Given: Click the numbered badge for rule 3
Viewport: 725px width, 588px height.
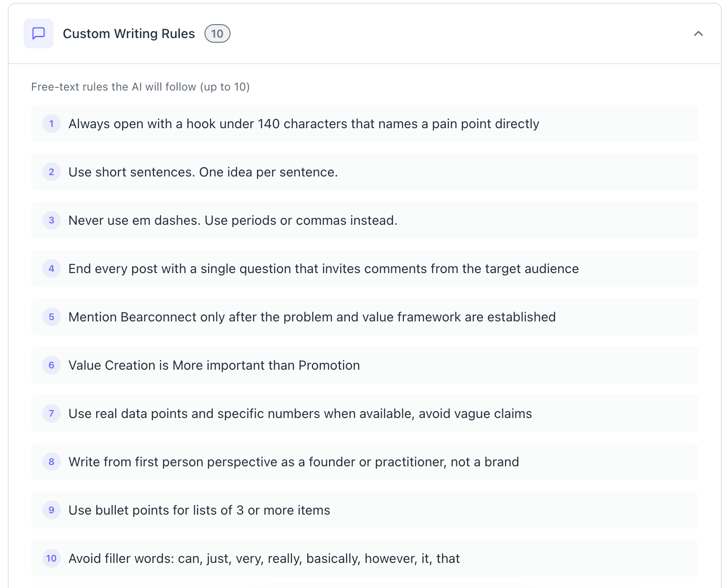Looking at the screenshot, I should coord(51,221).
